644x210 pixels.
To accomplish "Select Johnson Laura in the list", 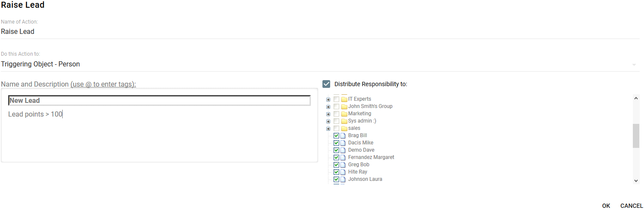I will pyautogui.click(x=365, y=179).
